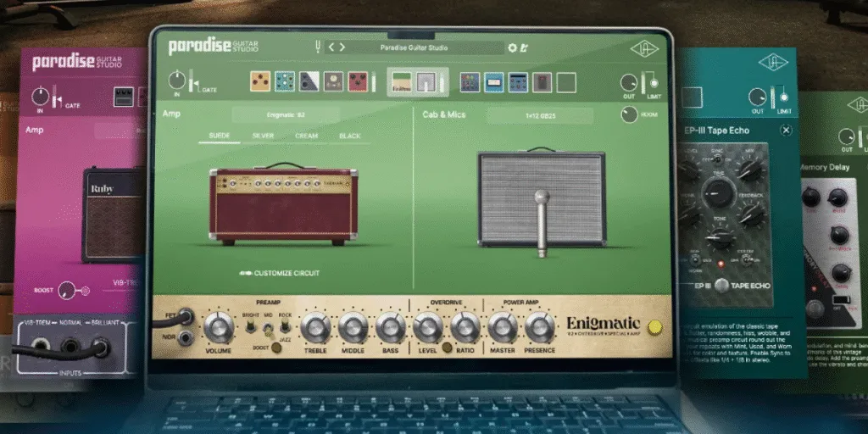
Task: Click the VOLUME knob
Action: pyautogui.click(x=219, y=327)
